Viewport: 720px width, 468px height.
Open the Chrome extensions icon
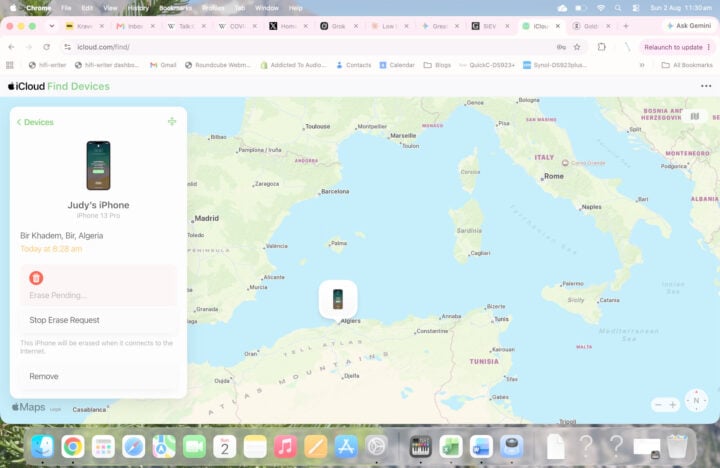click(602, 47)
